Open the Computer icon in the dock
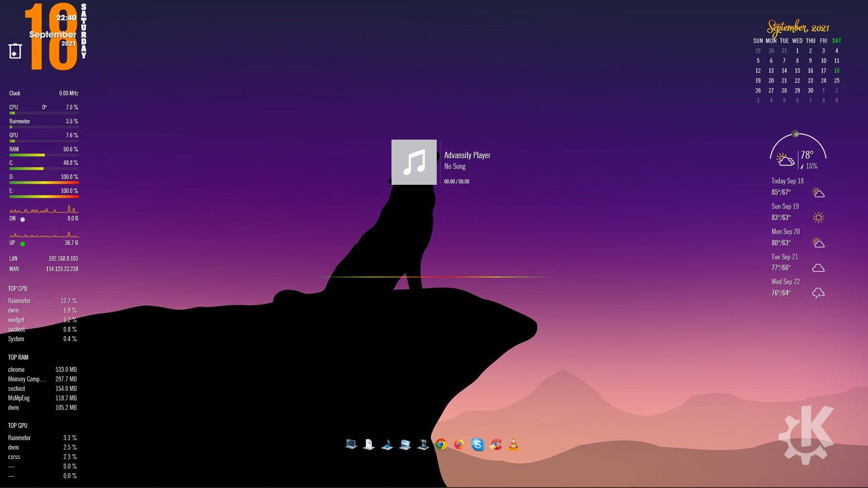868x488 pixels. [x=351, y=444]
